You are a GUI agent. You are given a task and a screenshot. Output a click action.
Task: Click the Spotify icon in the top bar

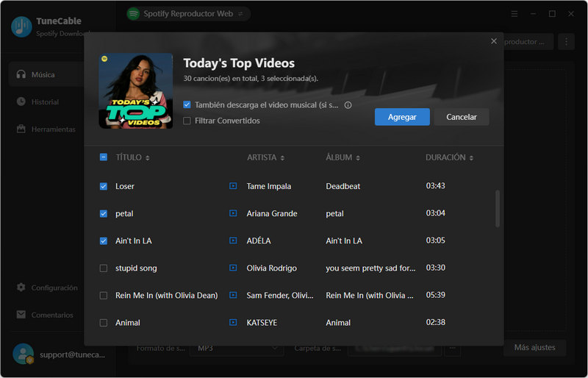click(x=133, y=14)
